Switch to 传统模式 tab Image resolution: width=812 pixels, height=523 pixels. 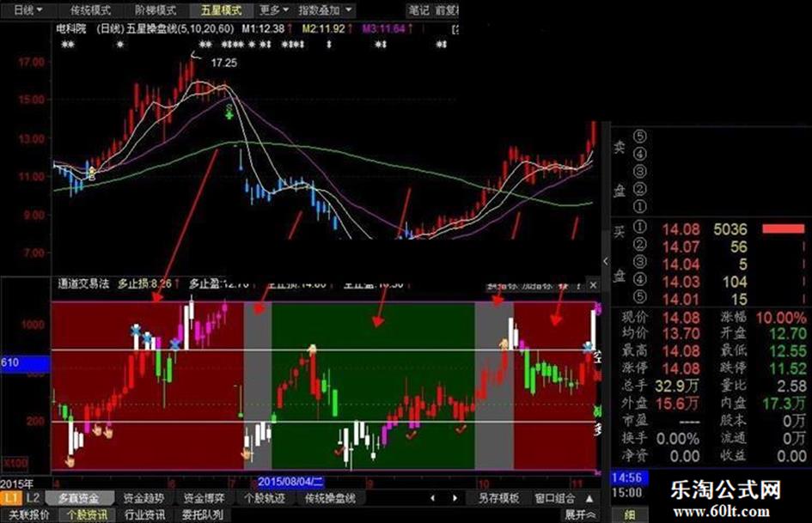[x=90, y=9]
